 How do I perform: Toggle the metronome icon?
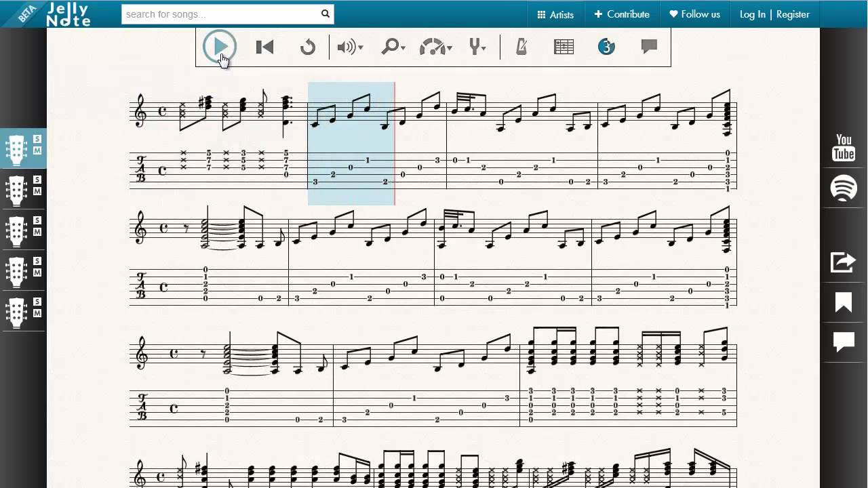click(521, 47)
